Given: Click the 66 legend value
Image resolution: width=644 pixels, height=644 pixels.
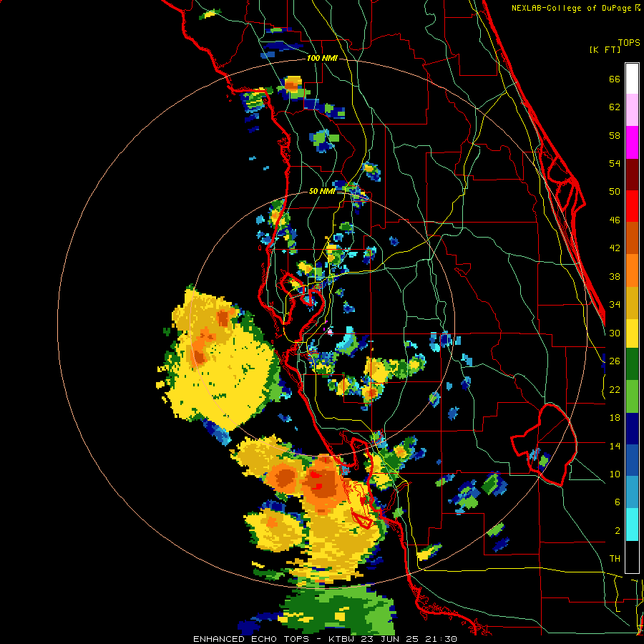Looking at the screenshot, I should [615, 79].
